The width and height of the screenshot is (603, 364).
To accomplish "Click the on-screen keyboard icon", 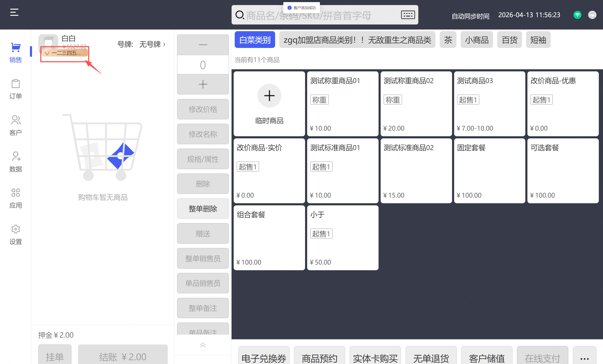I will 408,15.
